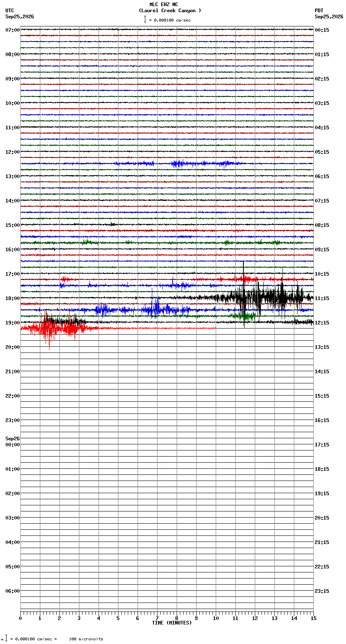Click the 06:00 UTC row label
The height and width of the screenshot is (644, 346).
click(13, 591)
